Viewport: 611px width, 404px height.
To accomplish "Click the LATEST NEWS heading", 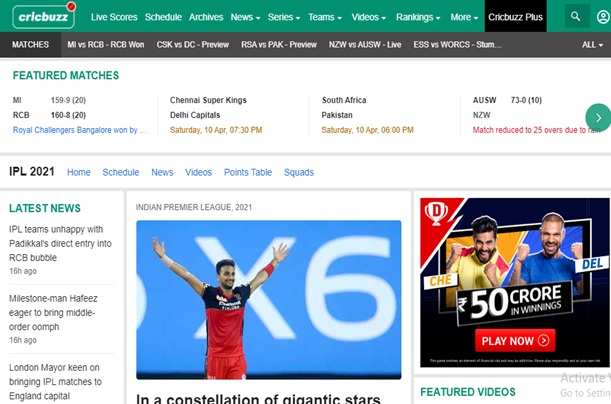I will 45,208.
